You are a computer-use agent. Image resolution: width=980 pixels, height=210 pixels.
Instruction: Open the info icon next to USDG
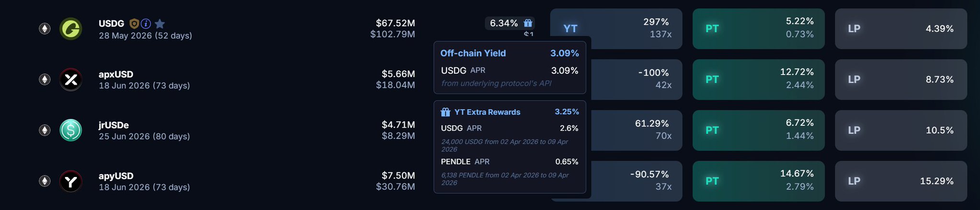pyautogui.click(x=146, y=23)
